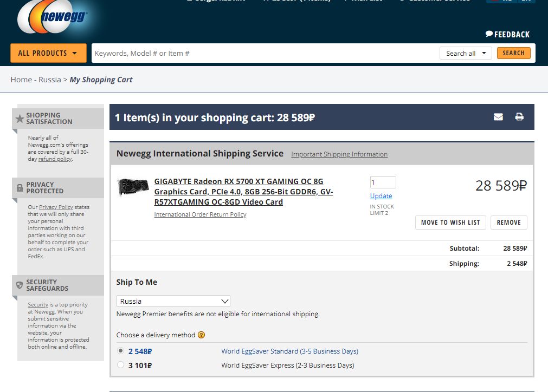548x392 pixels.
Task: Open Important Shipping Information link
Action: pyautogui.click(x=339, y=154)
